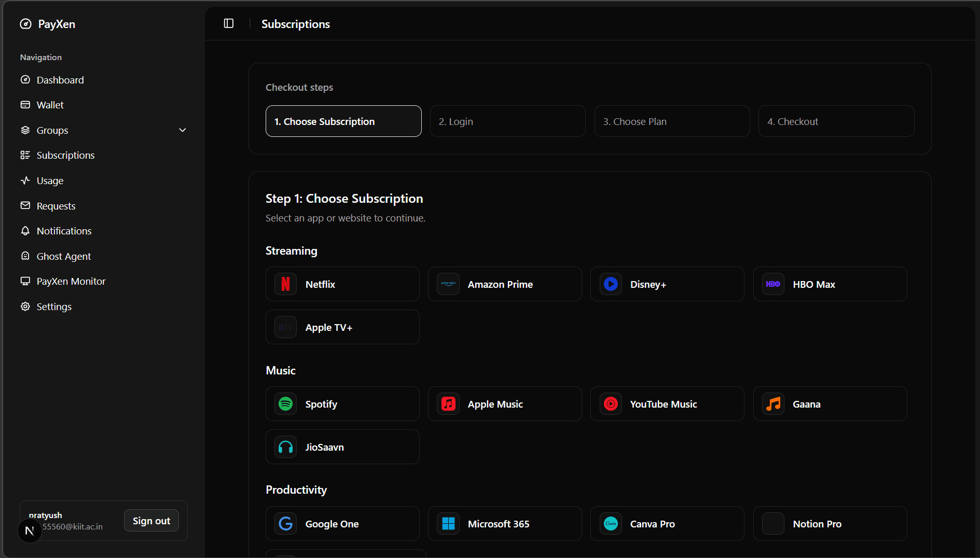Screen dimensions: 980x558
Task: Click the Spotify logo icon
Action: coord(285,404)
